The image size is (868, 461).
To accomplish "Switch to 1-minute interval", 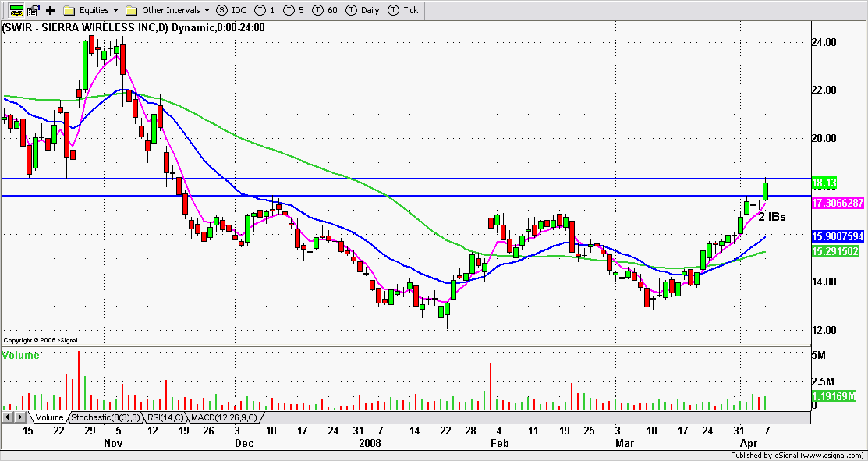I will pyautogui.click(x=263, y=10).
